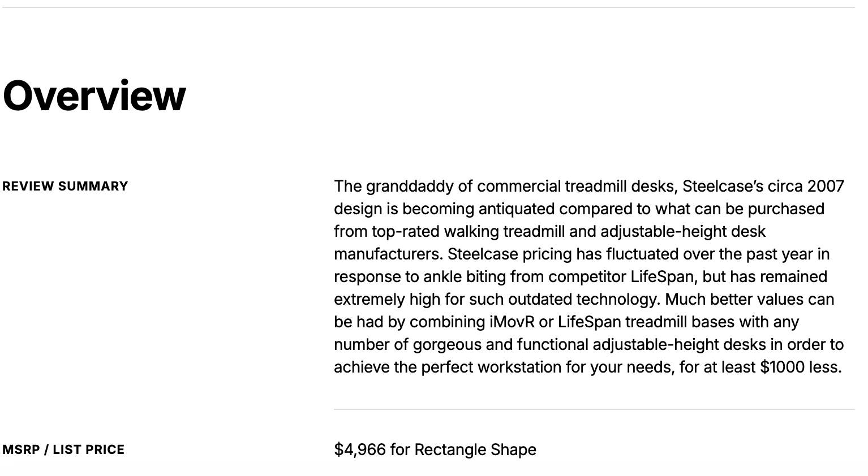Click the words "Rectangle Shape"

point(475,450)
